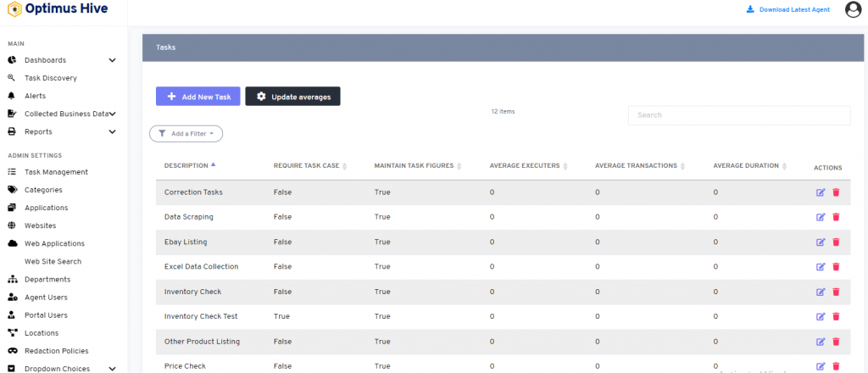Edit the Correction Tasks row
This screenshot has width=868, height=373.
point(821,192)
